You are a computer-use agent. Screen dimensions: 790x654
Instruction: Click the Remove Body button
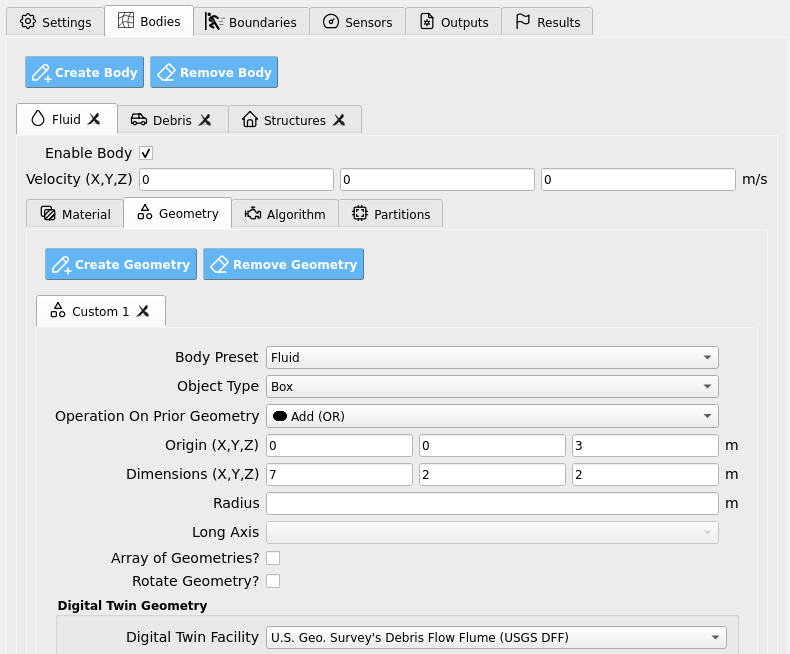pyautogui.click(x=214, y=72)
